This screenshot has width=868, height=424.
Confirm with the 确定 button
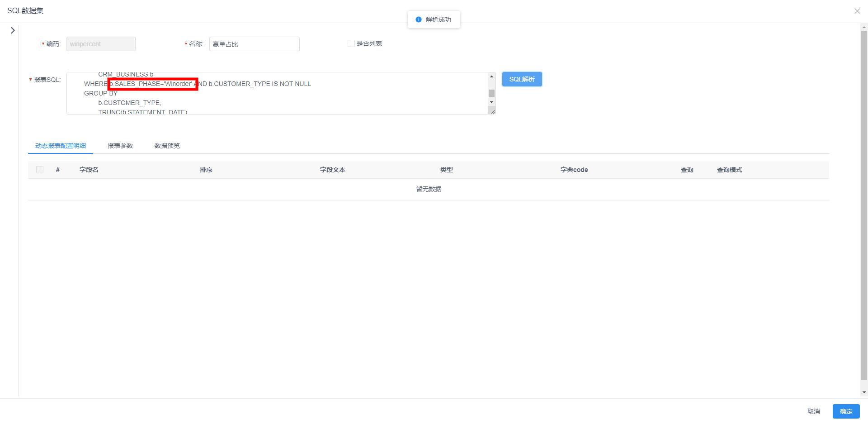click(846, 411)
